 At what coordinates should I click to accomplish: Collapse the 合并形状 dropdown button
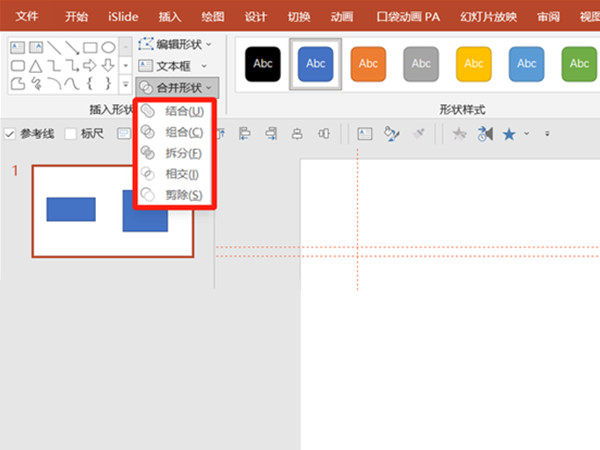(177, 88)
